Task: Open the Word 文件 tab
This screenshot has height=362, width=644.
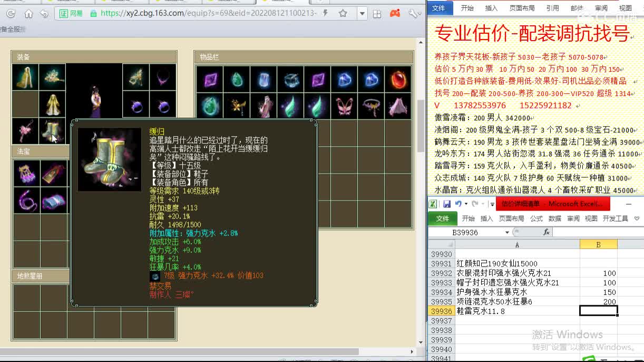Action: [438, 8]
